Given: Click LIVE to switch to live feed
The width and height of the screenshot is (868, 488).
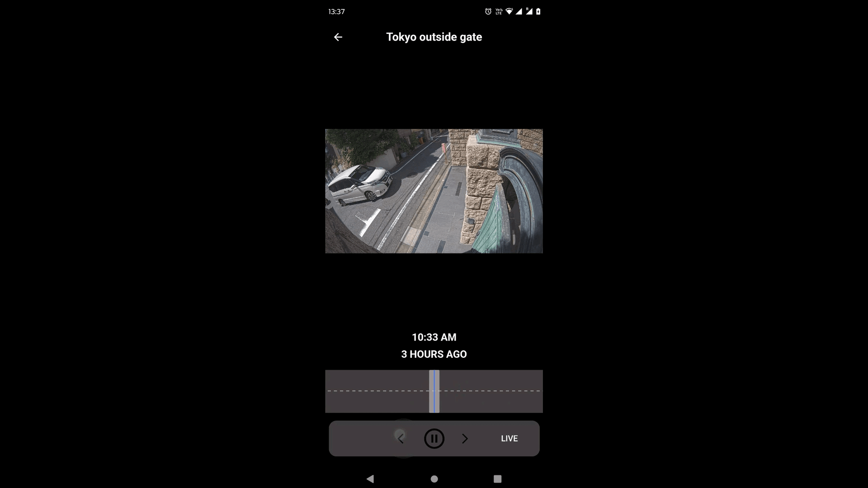Looking at the screenshot, I should click(509, 438).
